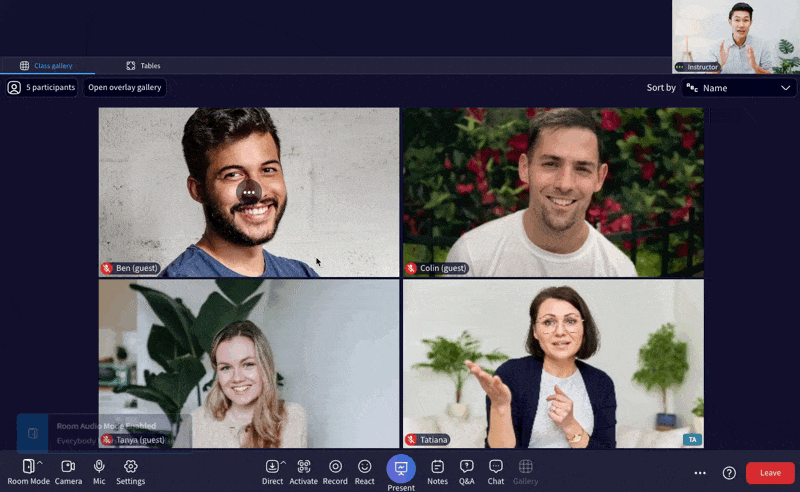Select Colin's video tile
800x492 pixels.
[553, 192]
